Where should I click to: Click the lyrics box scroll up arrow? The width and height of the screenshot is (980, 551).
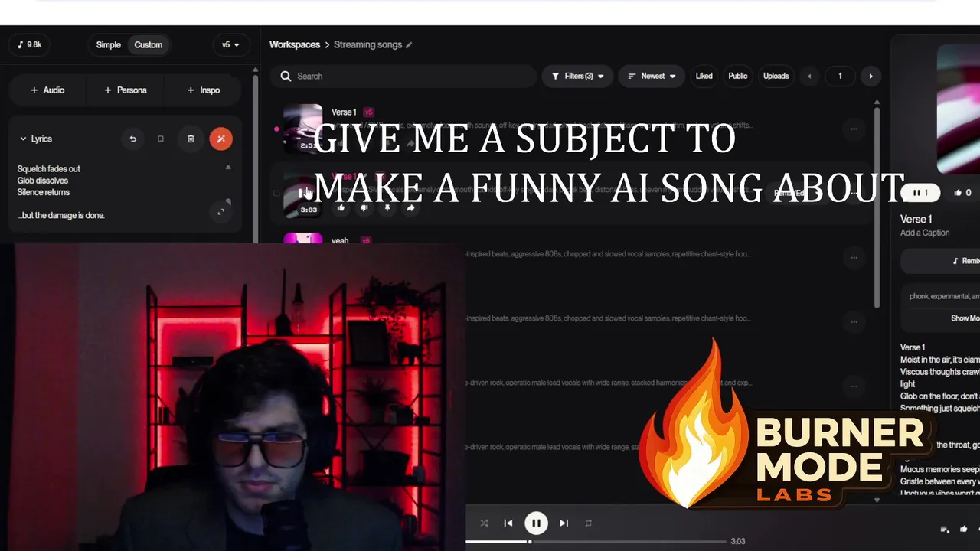228,167
